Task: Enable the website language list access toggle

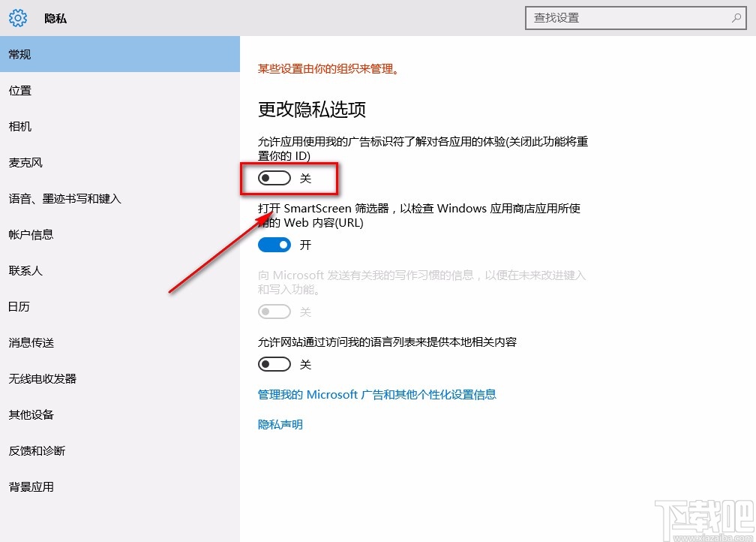Action: click(274, 363)
